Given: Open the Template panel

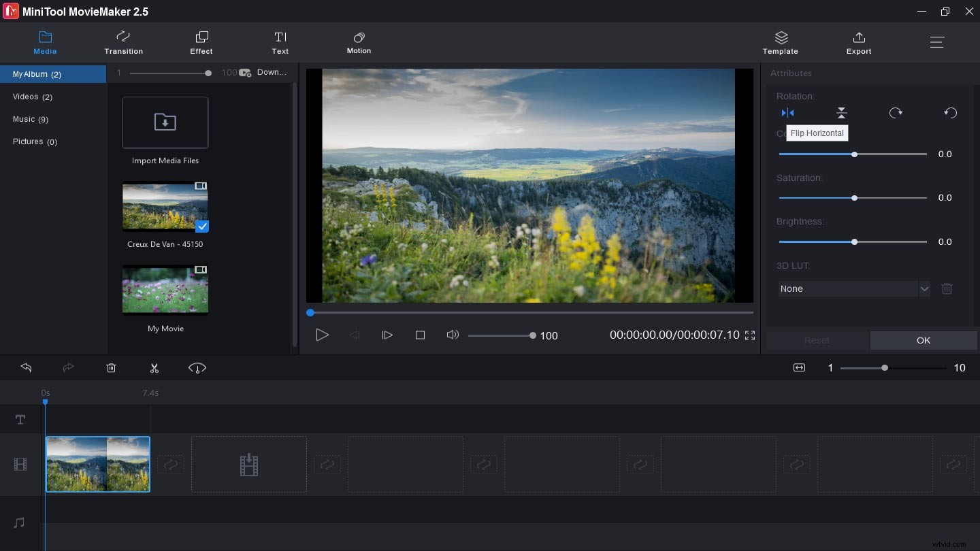Looking at the screenshot, I should click(x=780, y=42).
